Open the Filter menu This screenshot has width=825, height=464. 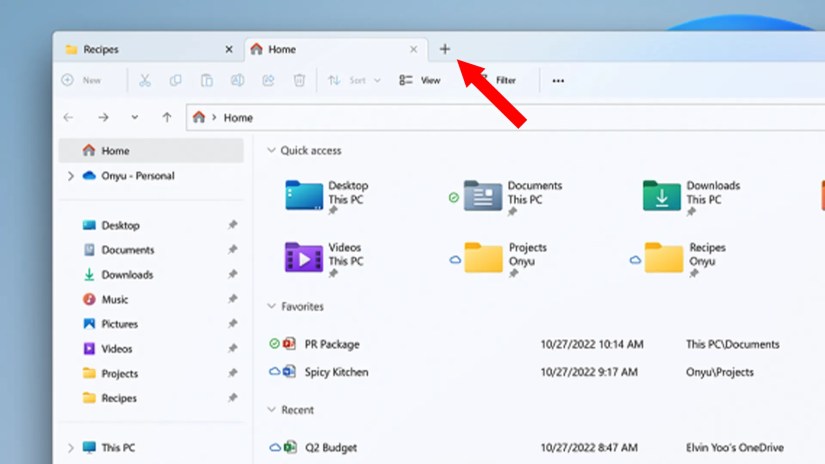499,80
